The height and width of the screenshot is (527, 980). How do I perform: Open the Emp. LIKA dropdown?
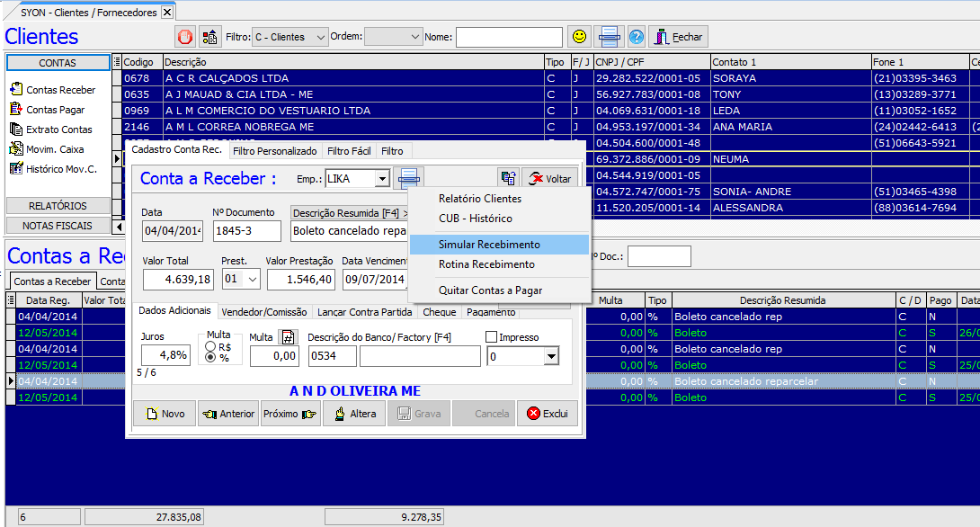click(382, 179)
